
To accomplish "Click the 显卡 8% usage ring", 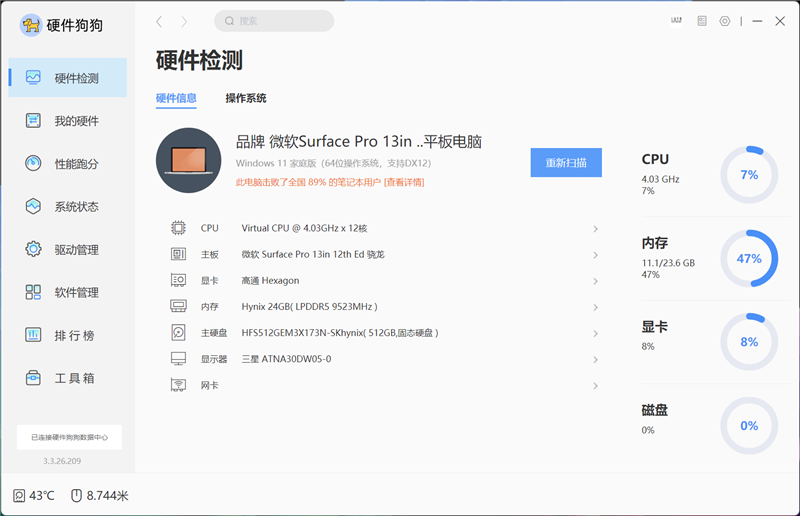I will coord(749,342).
